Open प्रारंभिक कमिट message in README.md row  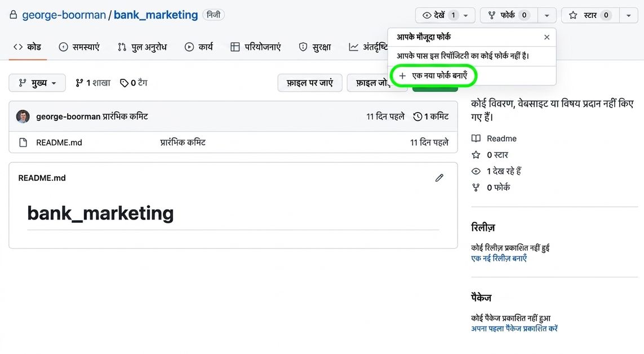coord(183,142)
